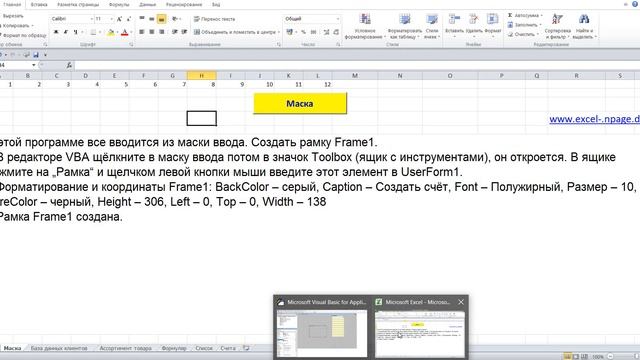Toggle Перенос текста (wrap text)
This screenshot has height=360, width=640.
214,19
